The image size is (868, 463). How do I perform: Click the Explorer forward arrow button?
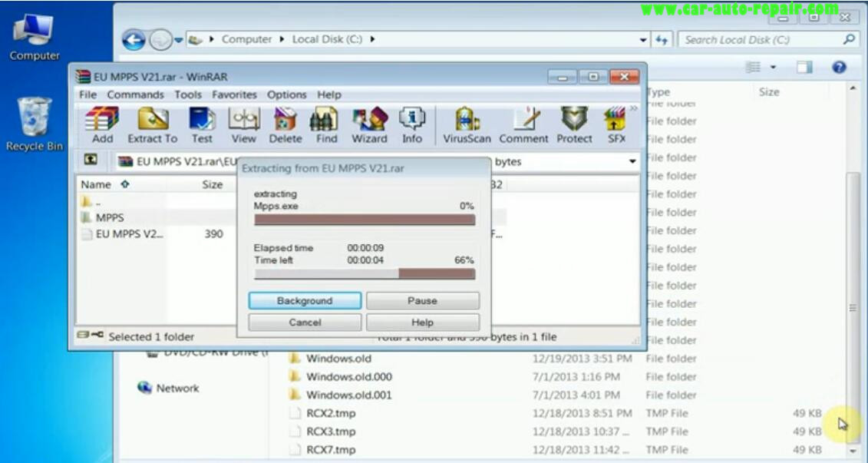pos(160,40)
